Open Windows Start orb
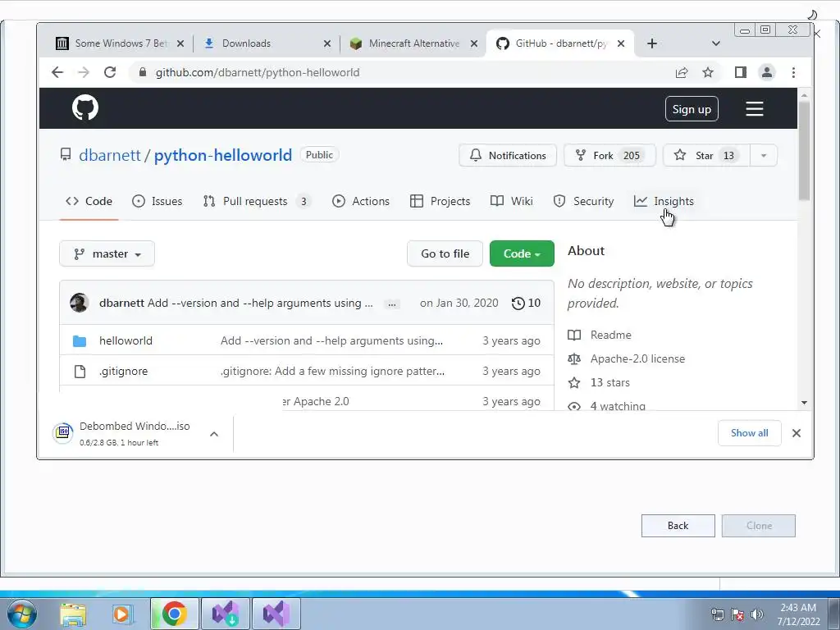Image resolution: width=840 pixels, height=630 pixels. tap(22, 614)
